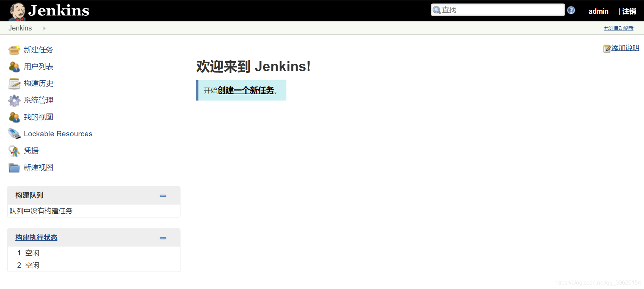Collapse the 构建队列 panel
The height and width of the screenshot is (289, 644).
point(163,196)
